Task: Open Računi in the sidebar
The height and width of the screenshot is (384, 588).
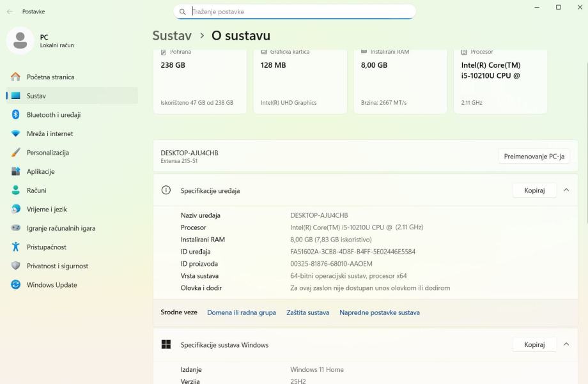Action: pyautogui.click(x=37, y=190)
